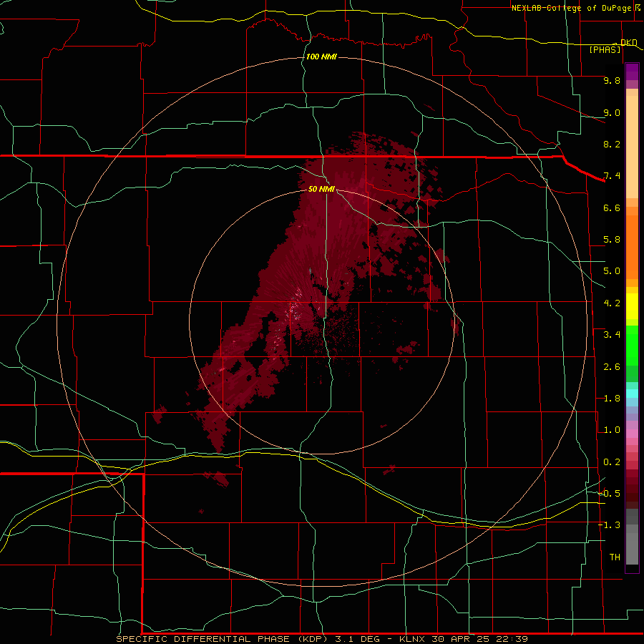Image resolution: width=644 pixels, height=644 pixels.
Task: Click the 3.4 value on the color scale
Action: point(612,335)
